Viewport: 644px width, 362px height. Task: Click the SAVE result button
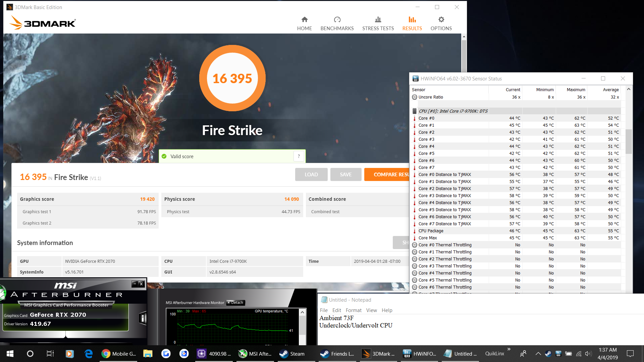[x=345, y=174]
